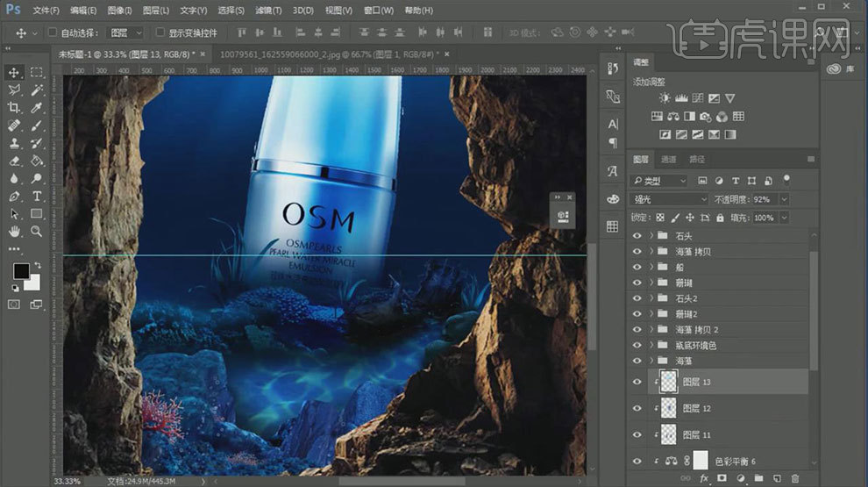Open the 强光 blend mode dropdown
The height and width of the screenshot is (487, 868).
pos(668,199)
